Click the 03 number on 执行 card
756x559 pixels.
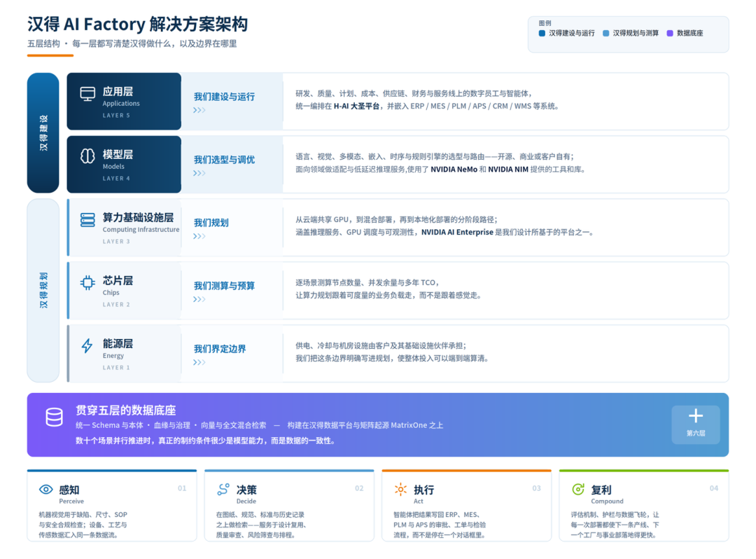[537, 488]
